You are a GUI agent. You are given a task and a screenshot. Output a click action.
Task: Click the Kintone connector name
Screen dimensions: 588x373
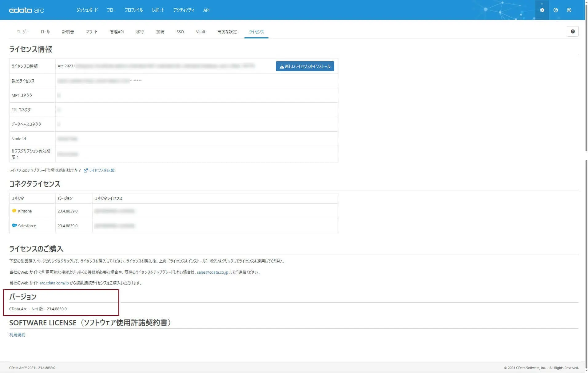[25, 211]
